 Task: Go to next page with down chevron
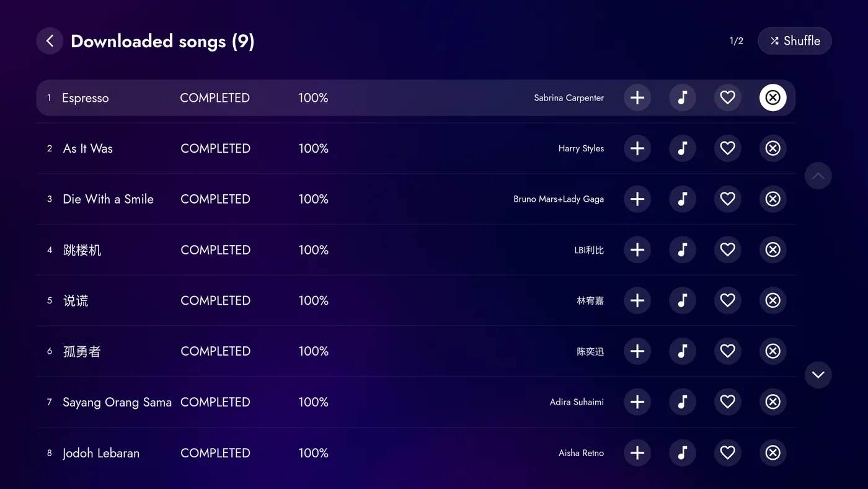[818, 375]
